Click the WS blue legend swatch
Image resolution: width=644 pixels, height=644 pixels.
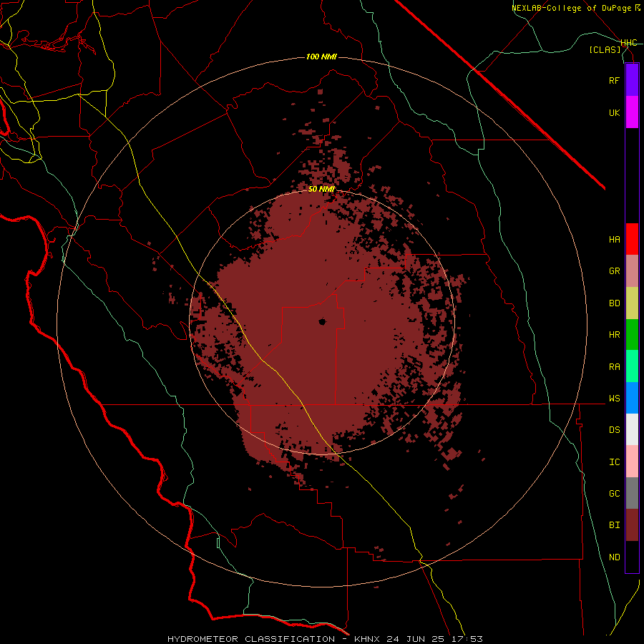[632, 398]
